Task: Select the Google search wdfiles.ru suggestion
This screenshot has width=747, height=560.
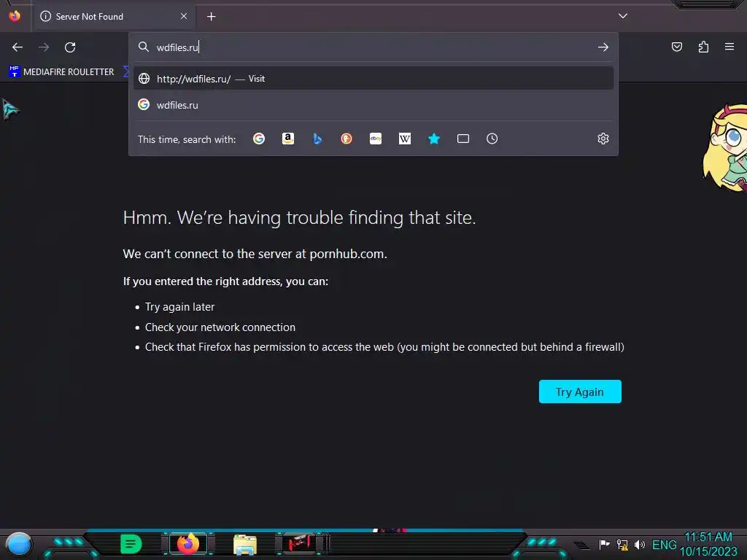Action: [x=373, y=105]
